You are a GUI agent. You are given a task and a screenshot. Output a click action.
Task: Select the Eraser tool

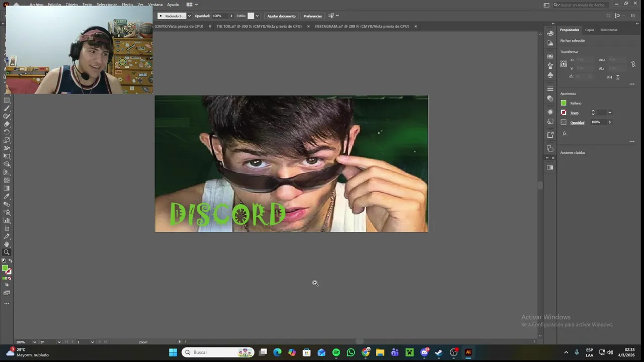pos(7,124)
